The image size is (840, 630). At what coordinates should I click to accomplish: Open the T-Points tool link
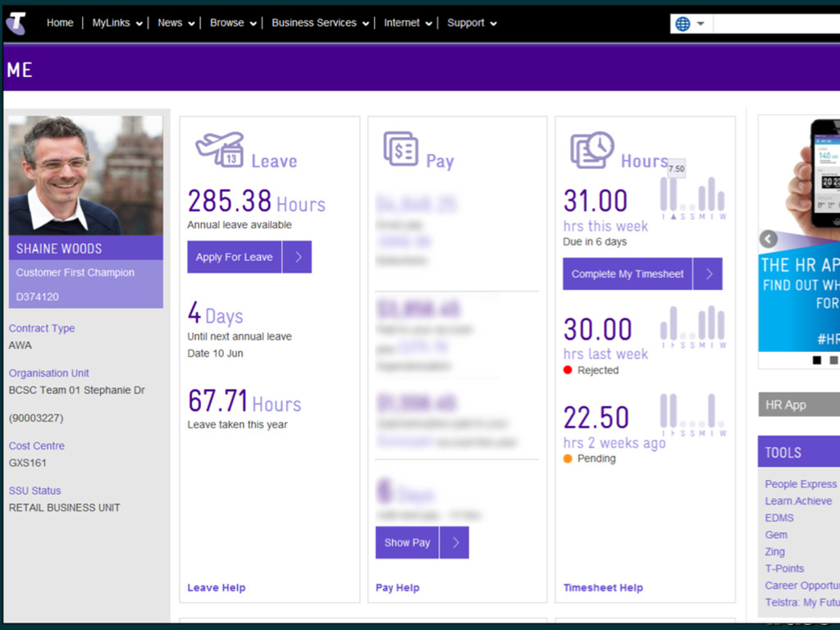pyautogui.click(x=784, y=568)
